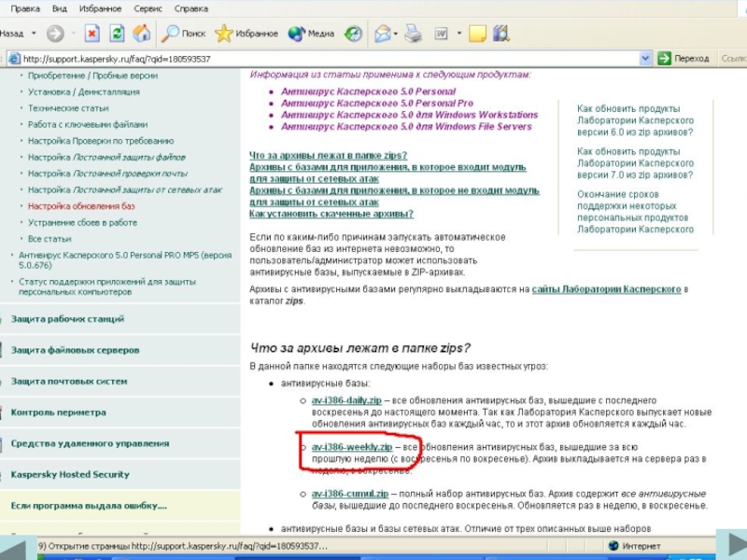
Task: Open Если программа выдала ошибку link
Action: tap(89, 506)
